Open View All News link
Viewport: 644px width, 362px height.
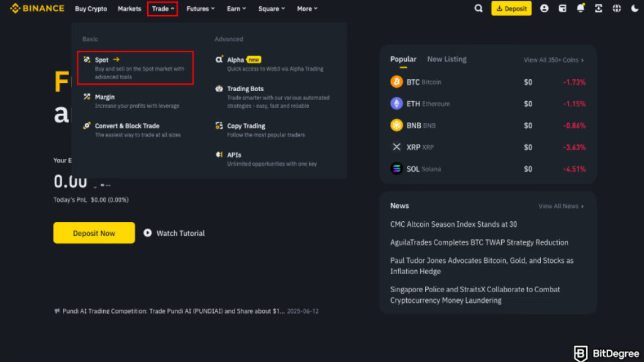[x=561, y=206]
